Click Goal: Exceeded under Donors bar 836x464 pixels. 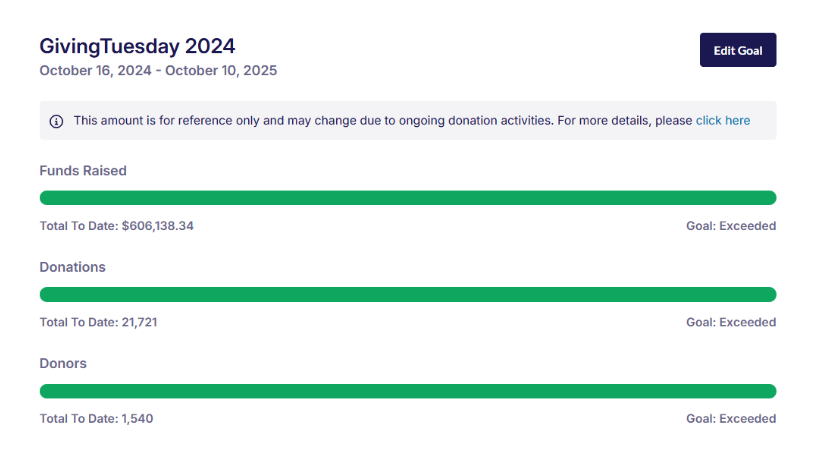coord(730,418)
